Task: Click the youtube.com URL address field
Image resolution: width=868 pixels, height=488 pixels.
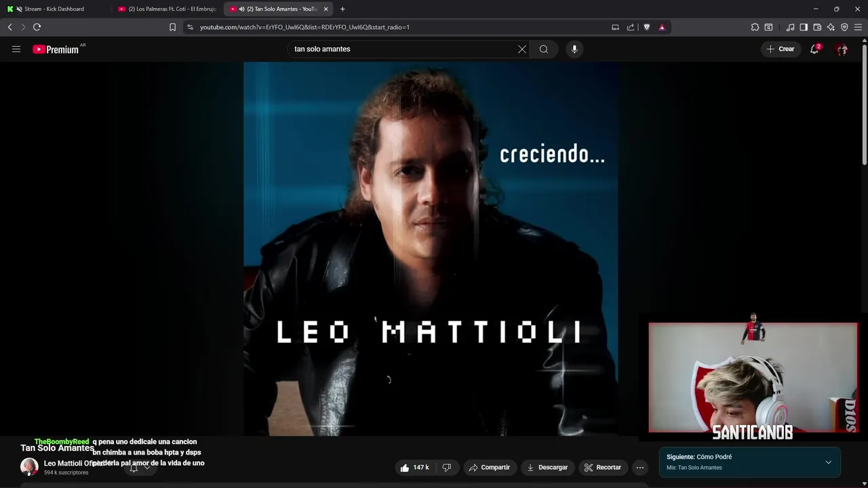Action: (400, 27)
